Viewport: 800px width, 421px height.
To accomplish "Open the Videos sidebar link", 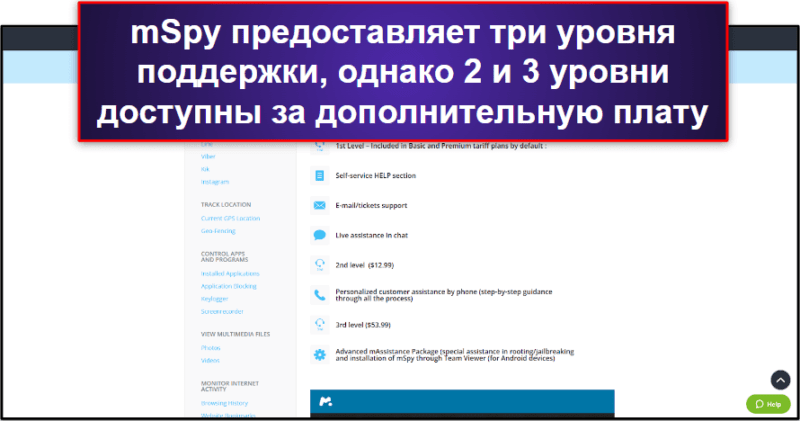I will [210, 360].
